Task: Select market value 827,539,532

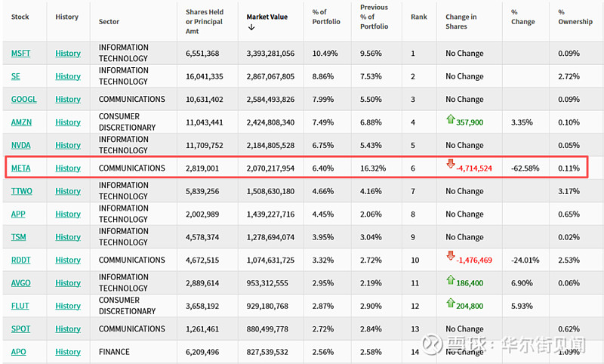Action: [x=267, y=352]
